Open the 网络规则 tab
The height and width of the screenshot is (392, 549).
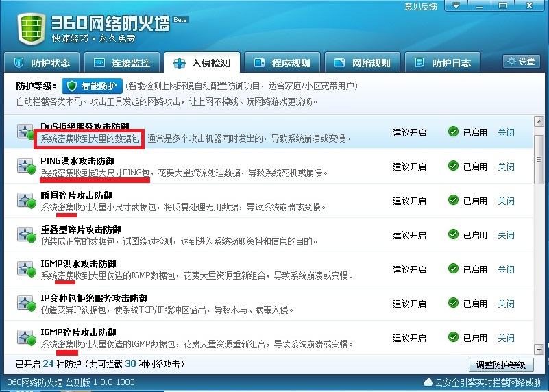coord(363,62)
